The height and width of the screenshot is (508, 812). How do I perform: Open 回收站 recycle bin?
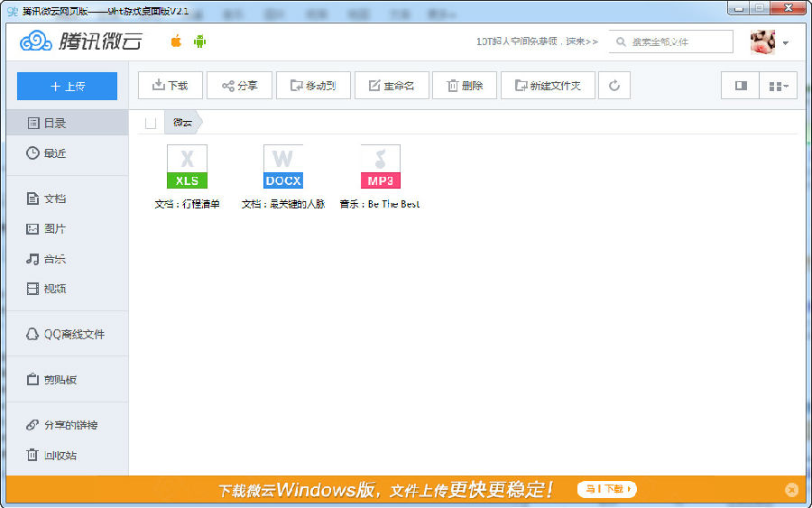coord(68,455)
